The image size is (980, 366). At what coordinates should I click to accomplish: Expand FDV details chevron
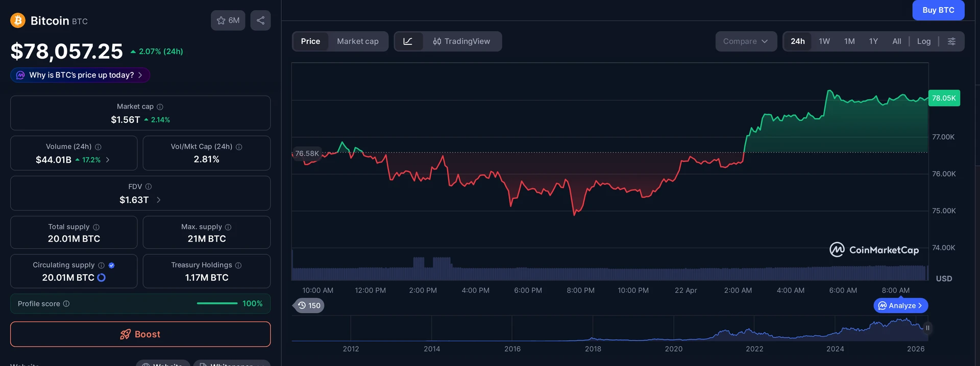pos(158,200)
